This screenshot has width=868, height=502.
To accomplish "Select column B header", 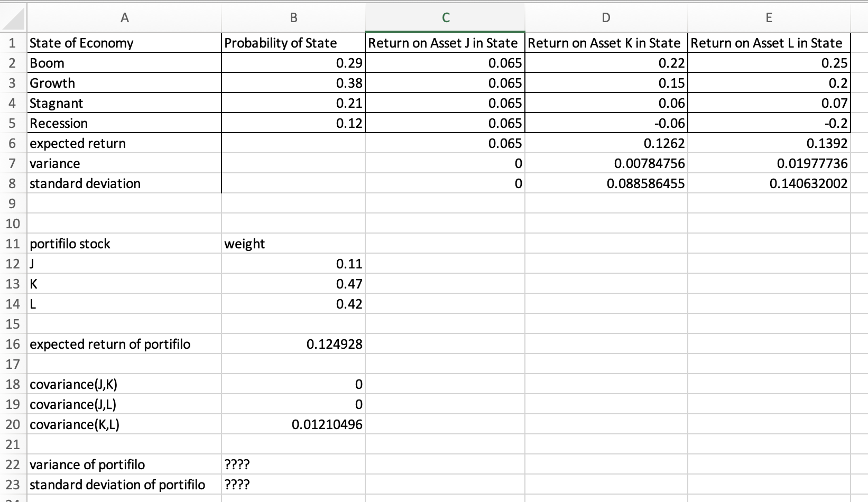I will [292, 17].
